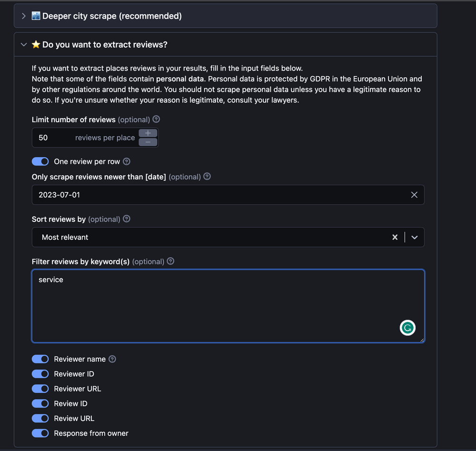Open help for Reviewer name
This screenshot has width=476, height=451.
pos(112,359)
